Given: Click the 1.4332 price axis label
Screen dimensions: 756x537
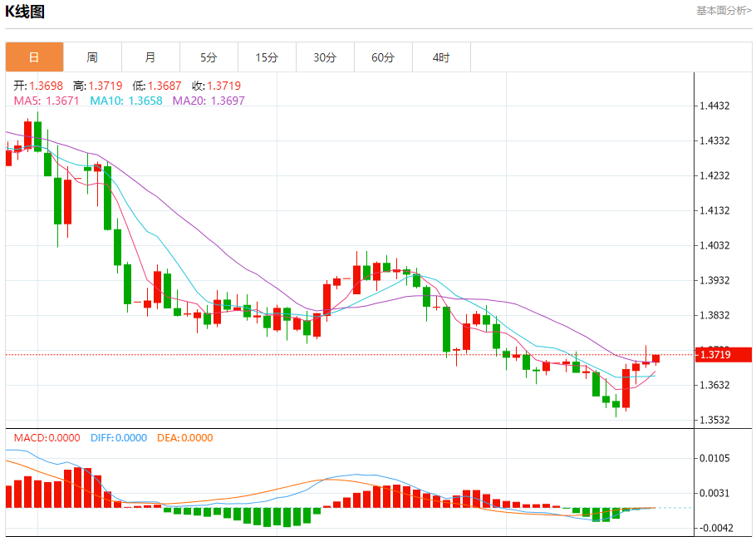Looking at the screenshot, I should [715, 140].
